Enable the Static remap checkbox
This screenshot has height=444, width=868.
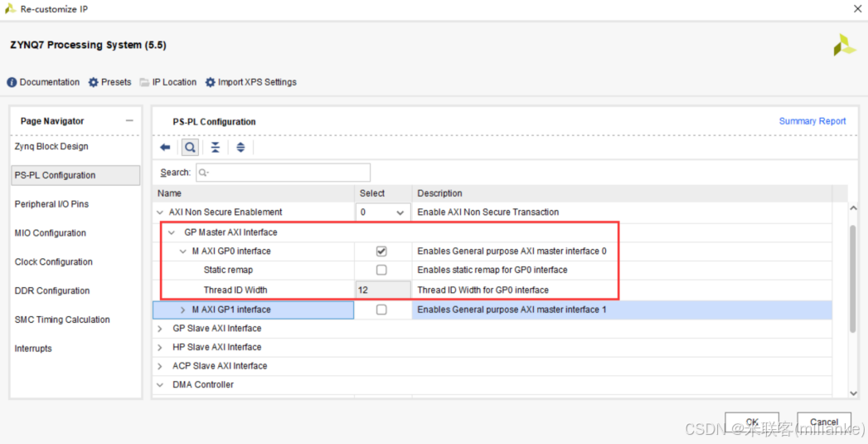381,270
